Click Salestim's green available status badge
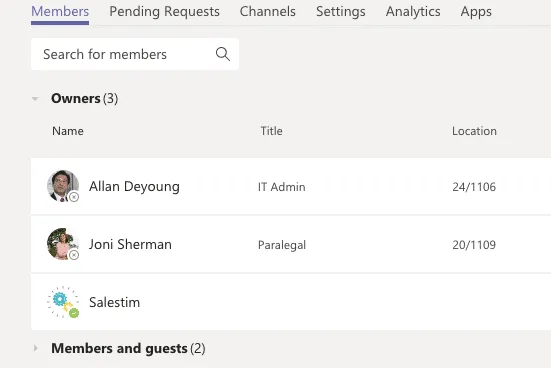The height and width of the screenshot is (368, 551). (x=74, y=313)
